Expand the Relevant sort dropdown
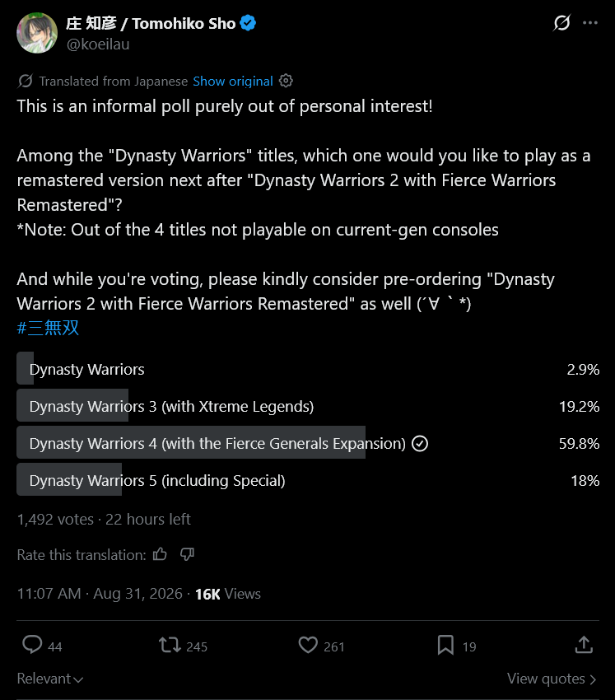Screen dimensions: 615x700 point(50,679)
